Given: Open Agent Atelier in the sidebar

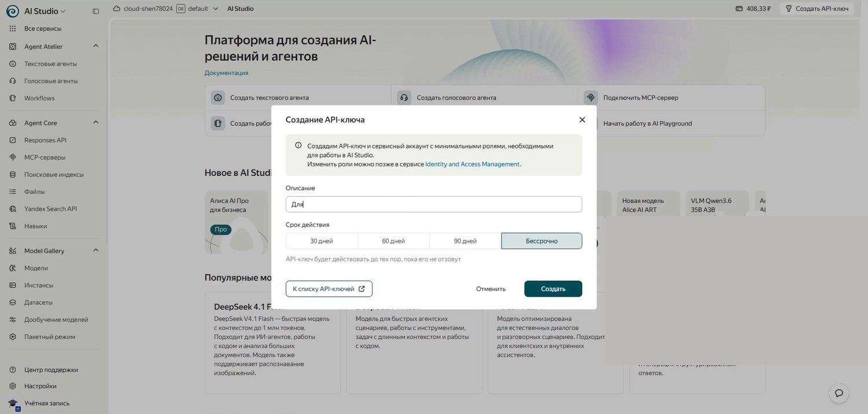Looking at the screenshot, I should pos(43,46).
